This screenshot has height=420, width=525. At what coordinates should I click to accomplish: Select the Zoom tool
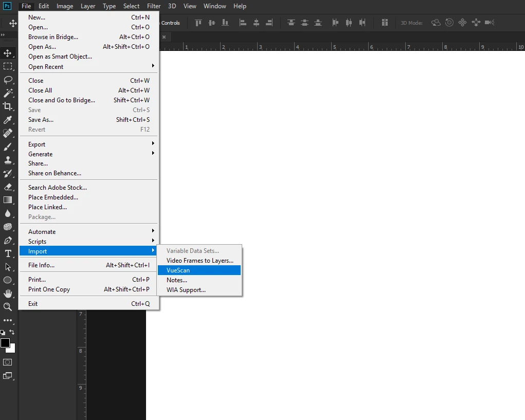click(x=7, y=307)
